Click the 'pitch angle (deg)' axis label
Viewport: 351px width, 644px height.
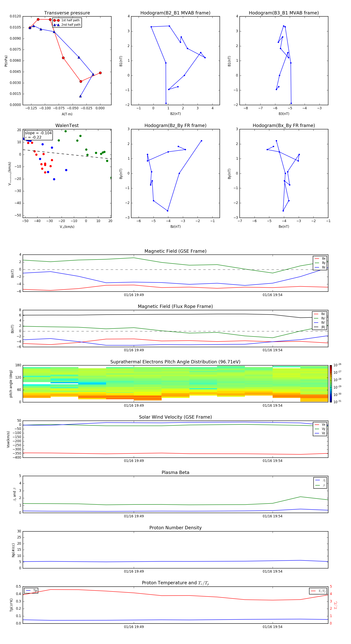point(11,384)
